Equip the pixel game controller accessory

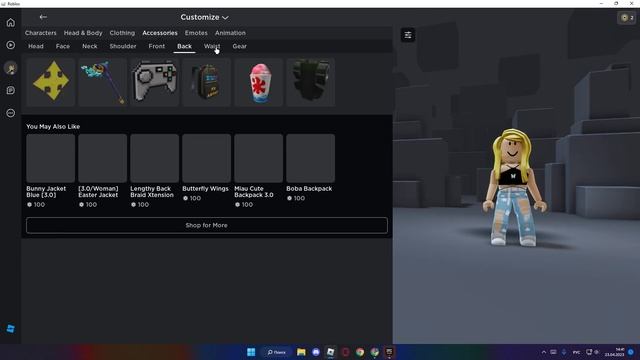[x=154, y=82]
